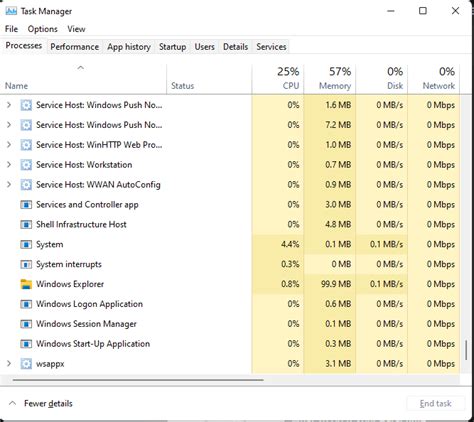Click the 0.3% CPU value for System interrupts

pos(290,264)
